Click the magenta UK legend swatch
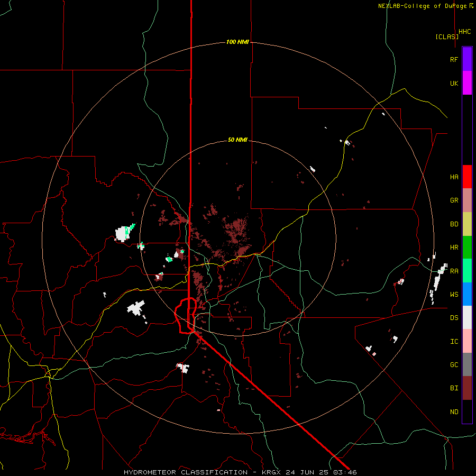Image resolution: width=476 pixels, height=476 pixels. tap(467, 83)
